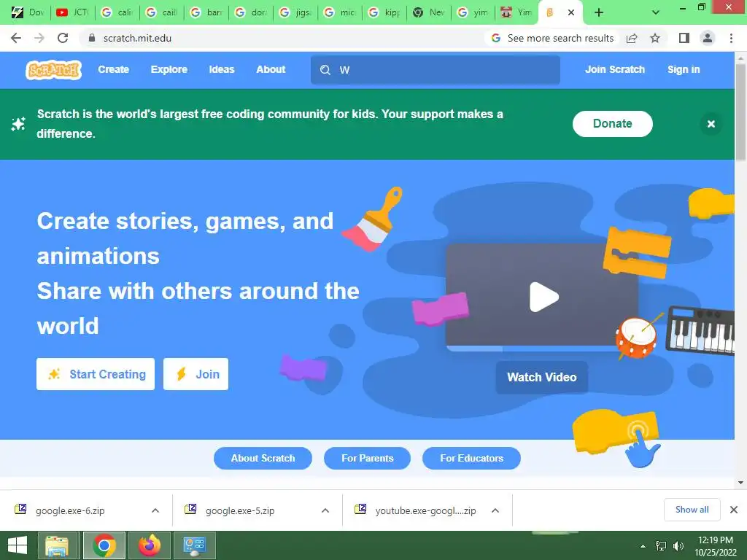
Task: Open Chrome's three-dot menu
Action: pos(731,38)
